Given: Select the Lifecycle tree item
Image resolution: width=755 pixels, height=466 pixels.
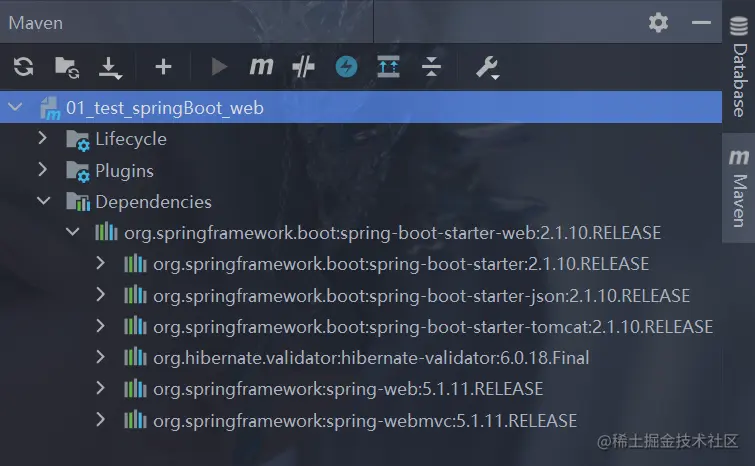Looking at the screenshot, I should 131,139.
